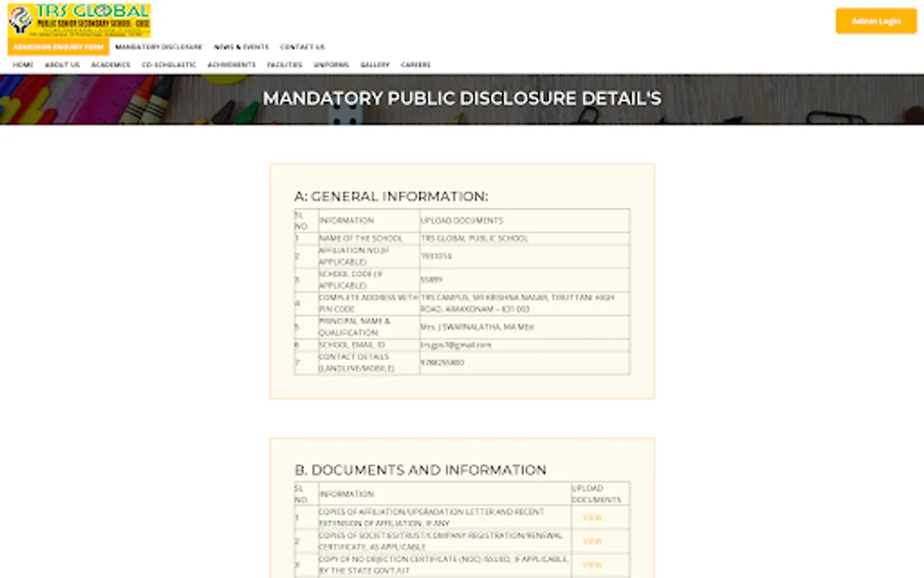Image resolution: width=924 pixels, height=578 pixels.
Task: Open the Facilities menu
Action: (284, 65)
